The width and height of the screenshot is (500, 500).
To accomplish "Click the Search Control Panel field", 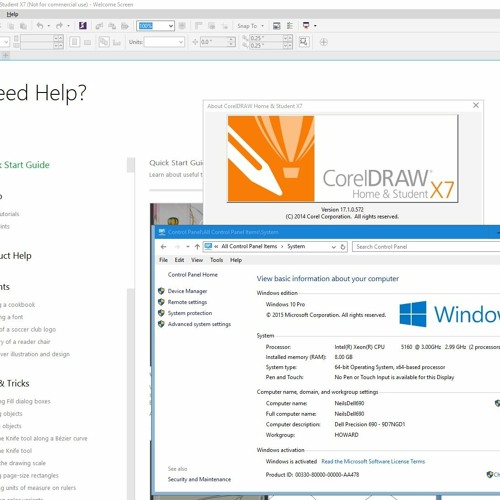I will point(426,247).
